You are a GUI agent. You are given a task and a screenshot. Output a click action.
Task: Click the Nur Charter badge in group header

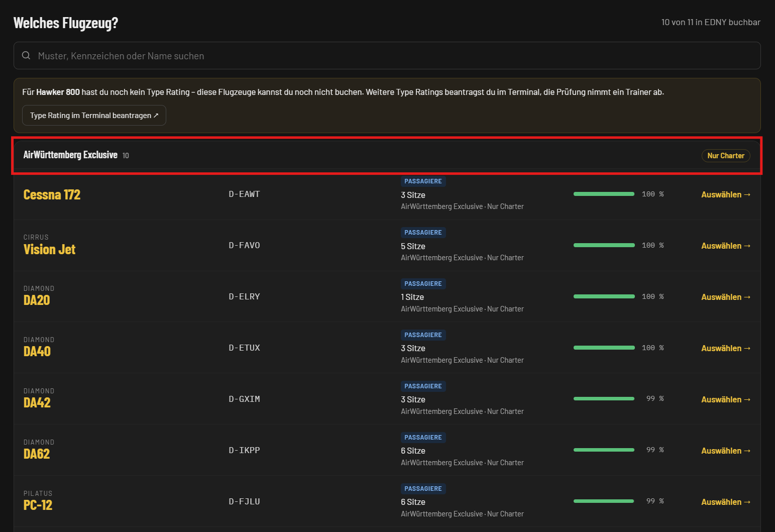click(x=726, y=156)
